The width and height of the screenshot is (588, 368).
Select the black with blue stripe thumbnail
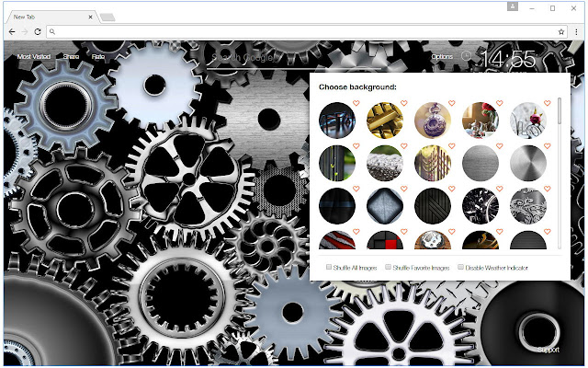(337, 206)
